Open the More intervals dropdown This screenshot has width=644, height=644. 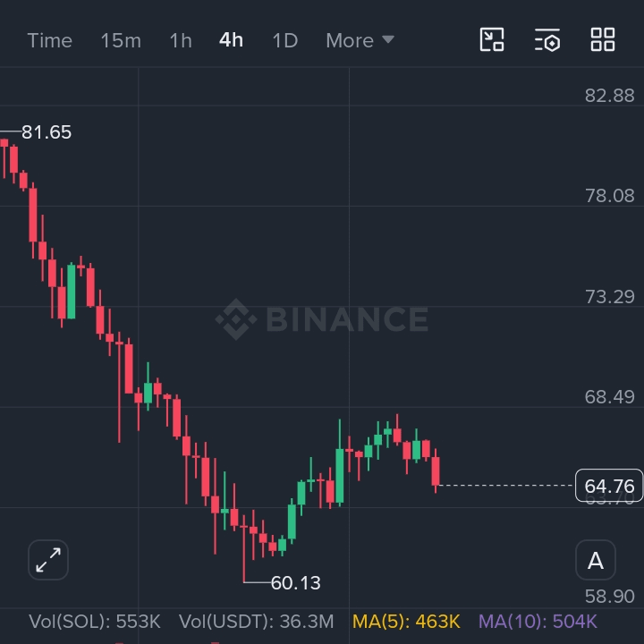point(360,40)
